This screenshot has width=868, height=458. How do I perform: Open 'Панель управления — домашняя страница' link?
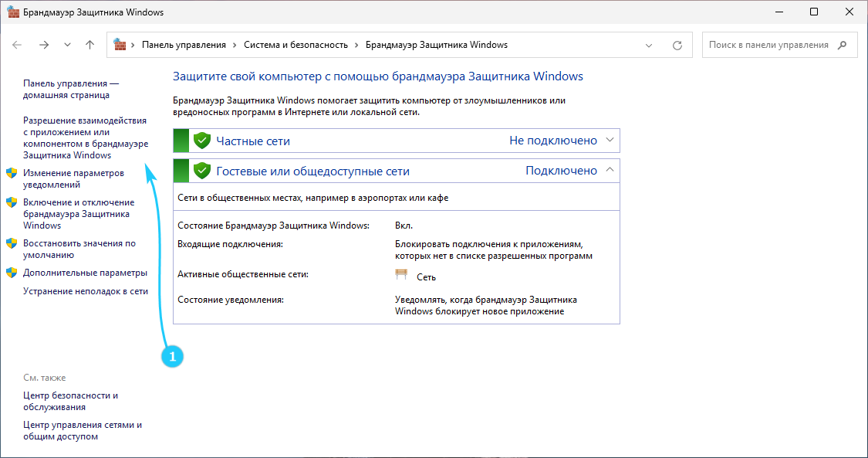pyautogui.click(x=71, y=89)
